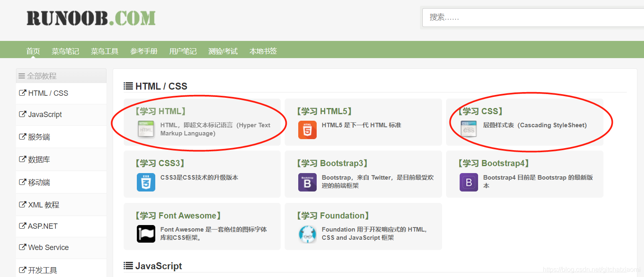Click external-link icon beside 服务端
Screen dimensions: 644x277
point(23,137)
